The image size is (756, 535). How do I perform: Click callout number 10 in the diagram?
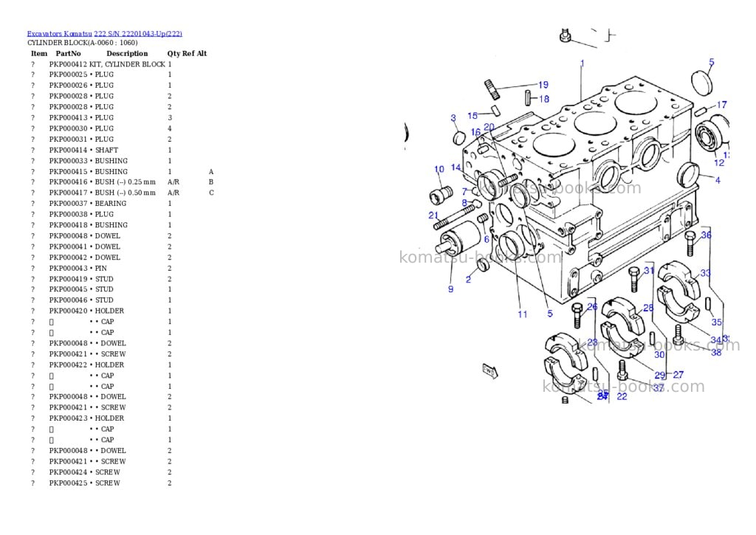(x=439, y=169)
